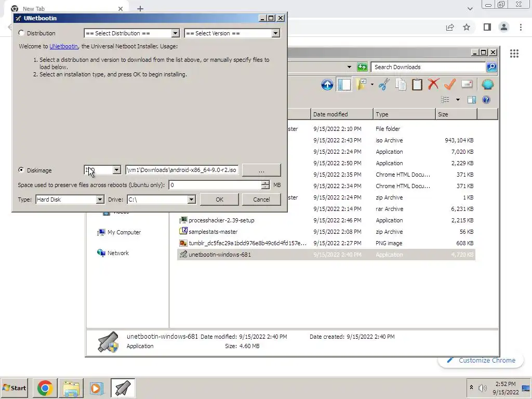
Task: Click the red X Delete icon
Action: [x=433, y=84]
